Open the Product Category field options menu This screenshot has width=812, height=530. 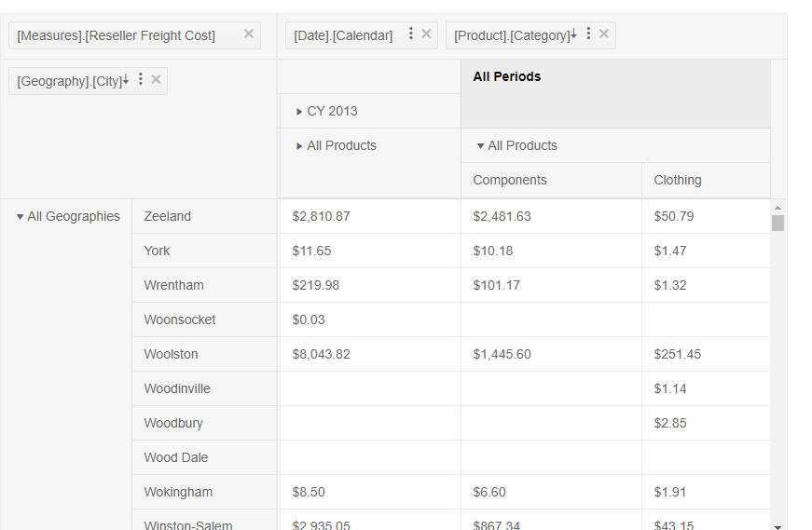[x=588, y=34]
